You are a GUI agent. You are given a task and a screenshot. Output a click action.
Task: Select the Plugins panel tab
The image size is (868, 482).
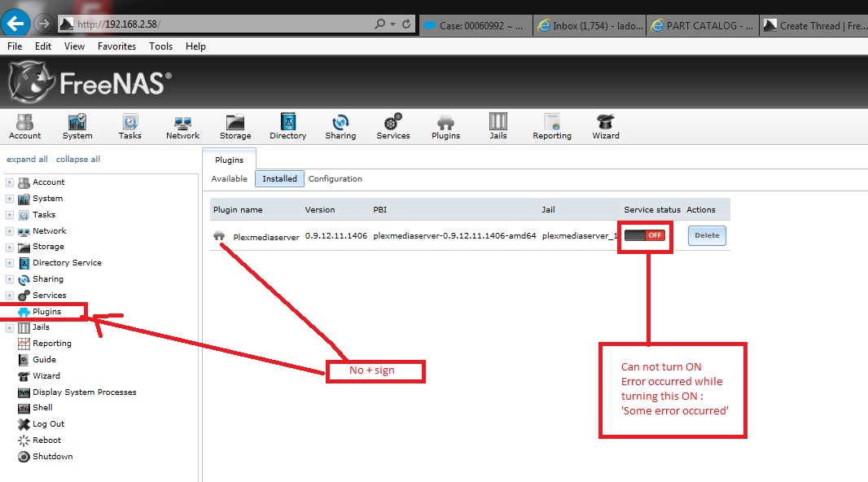pos(229,160)
